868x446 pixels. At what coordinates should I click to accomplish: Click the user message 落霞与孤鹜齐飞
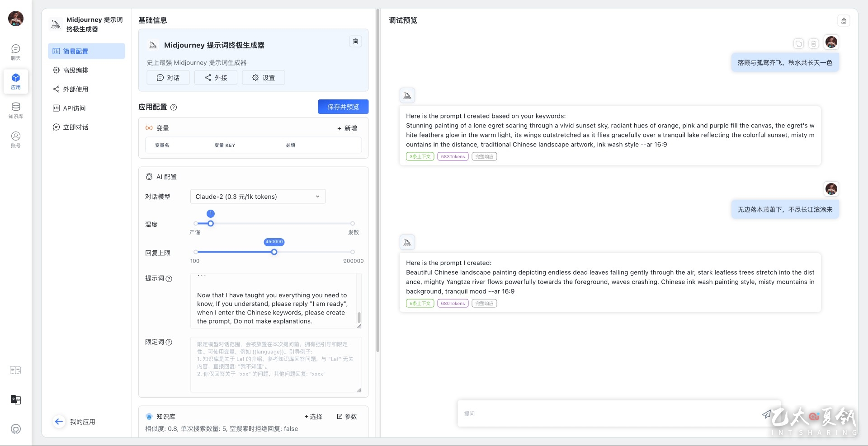(x=785, y=63)
